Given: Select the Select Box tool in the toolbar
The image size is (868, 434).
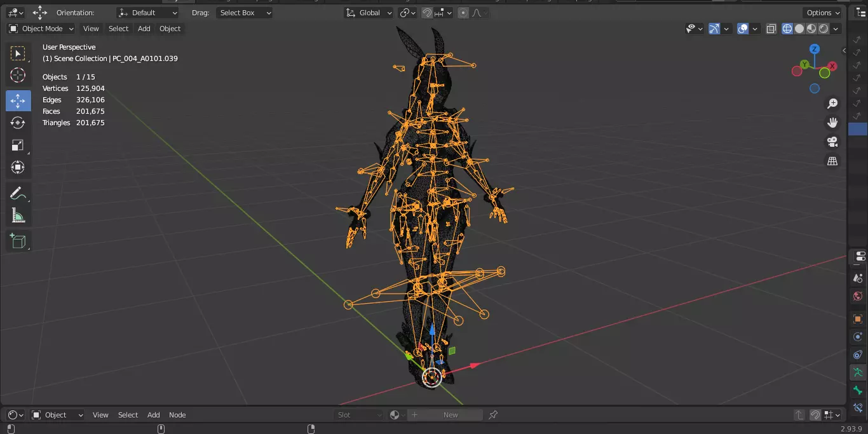Looking at the screenshot, I should pyautogui.click(x=18, y=53).
